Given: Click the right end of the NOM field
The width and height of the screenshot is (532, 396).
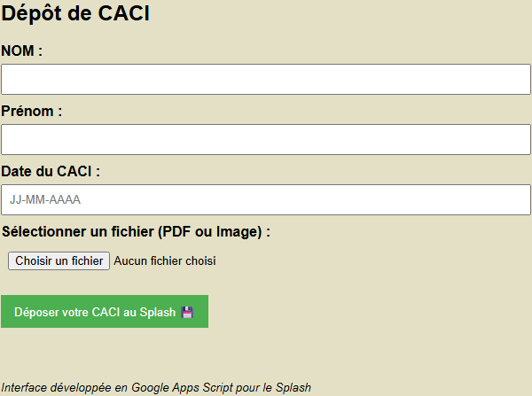Looking at the screenshot, I should point(519,79).
